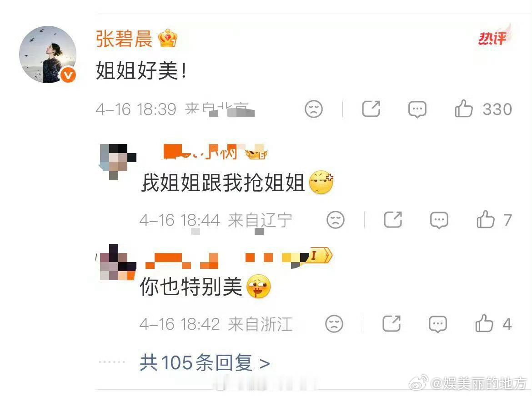
Task: Open 张碧晨's profile via username
Action: coord(124,38)
